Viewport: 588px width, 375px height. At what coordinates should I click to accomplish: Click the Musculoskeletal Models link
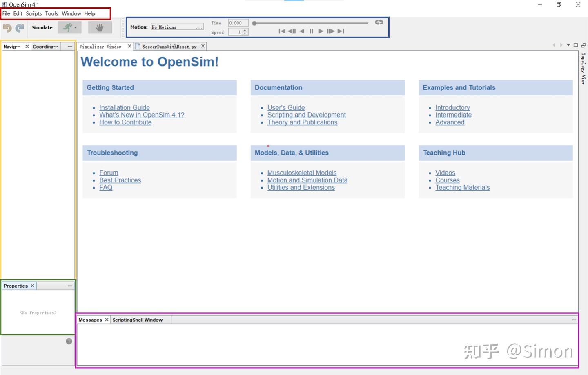pos(302,173)
